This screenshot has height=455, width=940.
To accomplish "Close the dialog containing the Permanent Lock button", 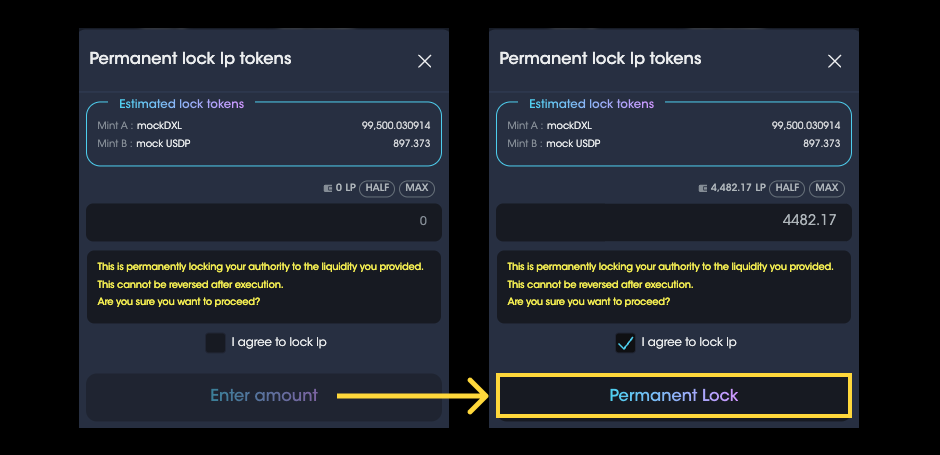I will tap(834, 61).
